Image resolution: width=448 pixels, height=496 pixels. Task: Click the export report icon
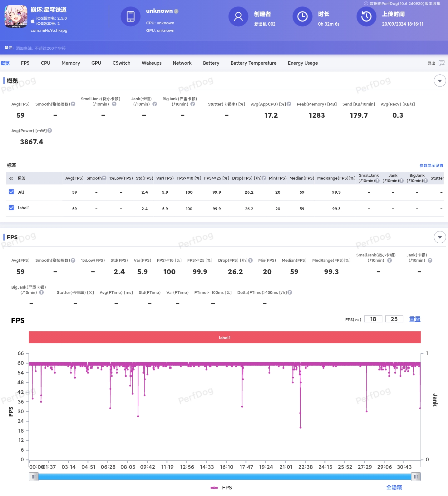pyautogui.click(x=441, y=63)
